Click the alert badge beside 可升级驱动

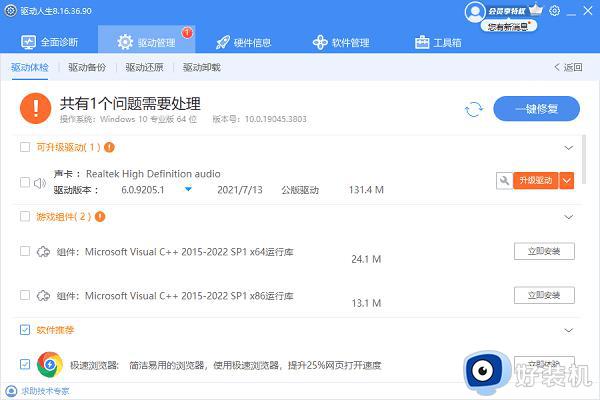click(x=109, y=147)
